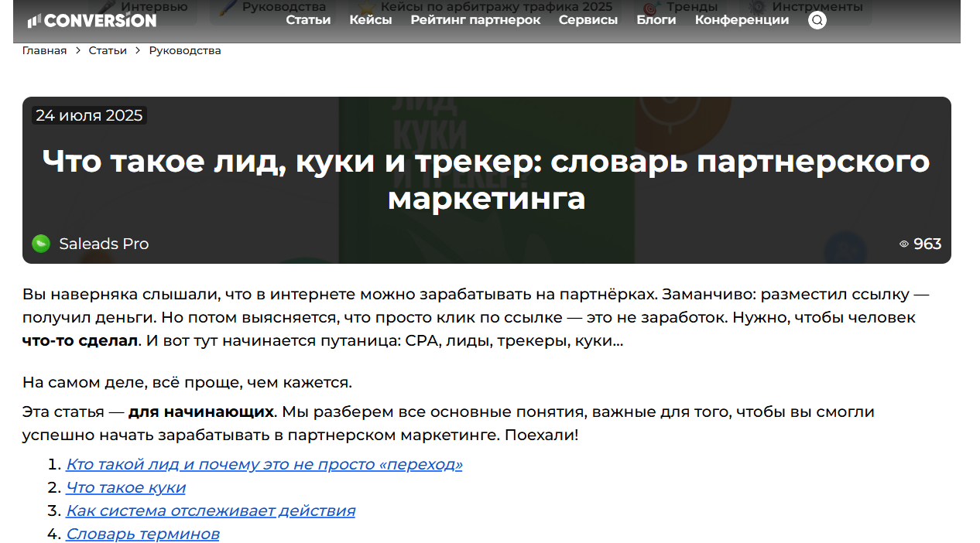Open the Блоги section

656,20
